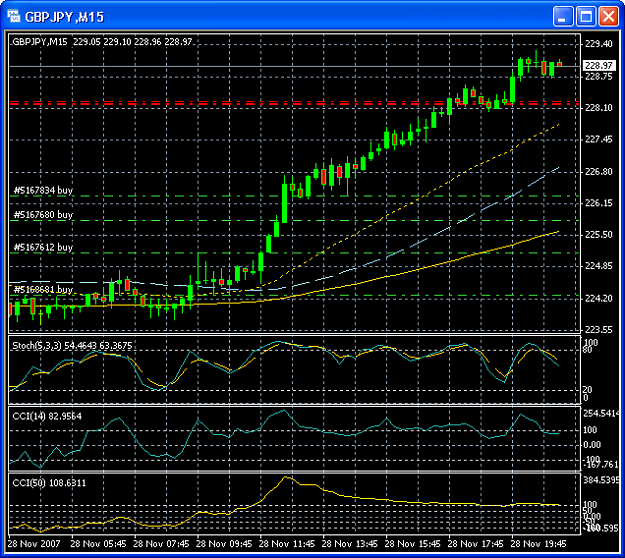Click the 229.40 price scale label
Screen dimensions: 625x558
click(x=599, y=44)
